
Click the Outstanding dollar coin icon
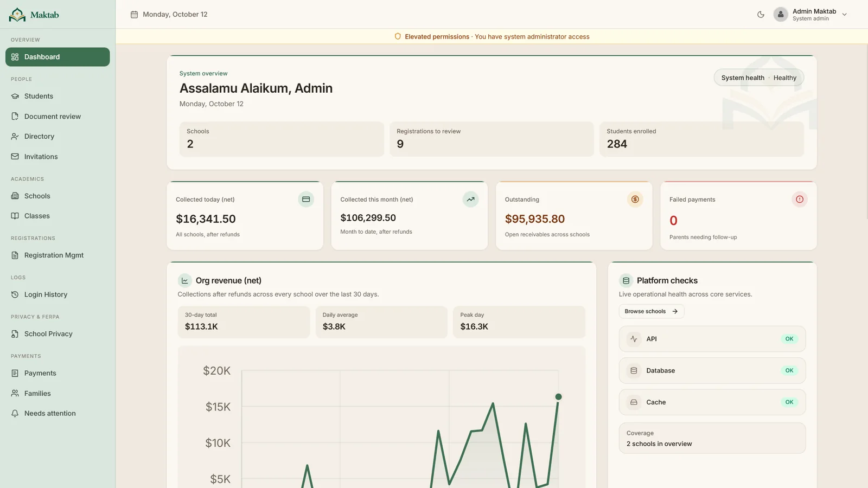pos(635,200)
